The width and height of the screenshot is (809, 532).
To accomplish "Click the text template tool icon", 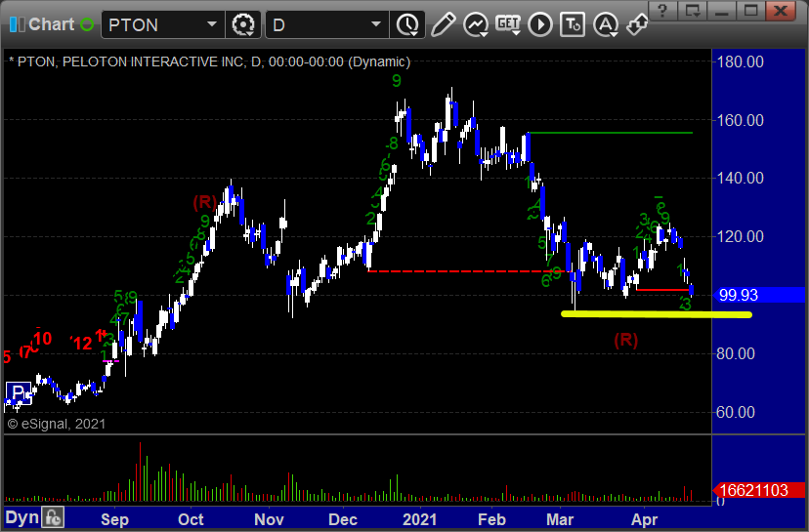I will 573,24.
